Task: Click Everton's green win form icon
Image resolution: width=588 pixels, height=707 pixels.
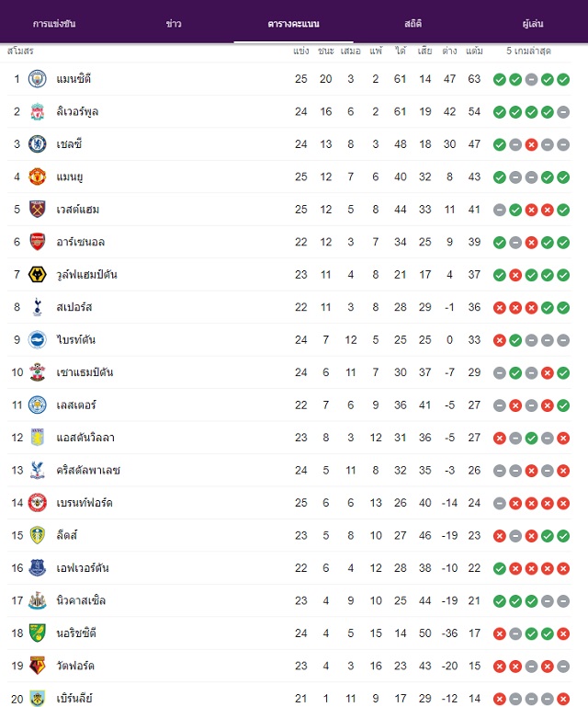Action: click(x=499, y=568)
